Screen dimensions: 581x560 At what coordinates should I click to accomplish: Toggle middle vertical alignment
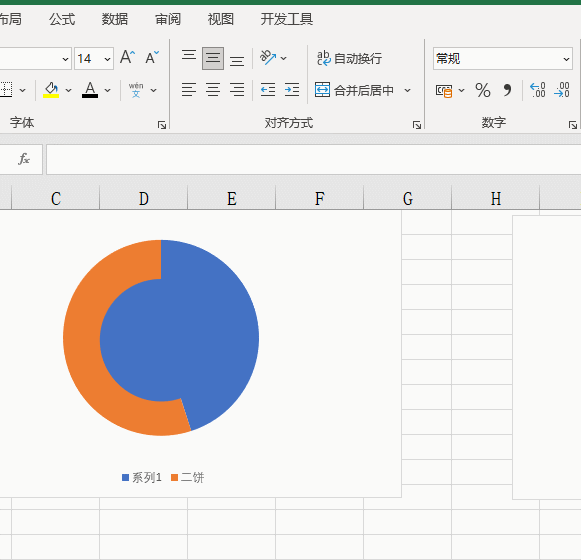(213, 58)
